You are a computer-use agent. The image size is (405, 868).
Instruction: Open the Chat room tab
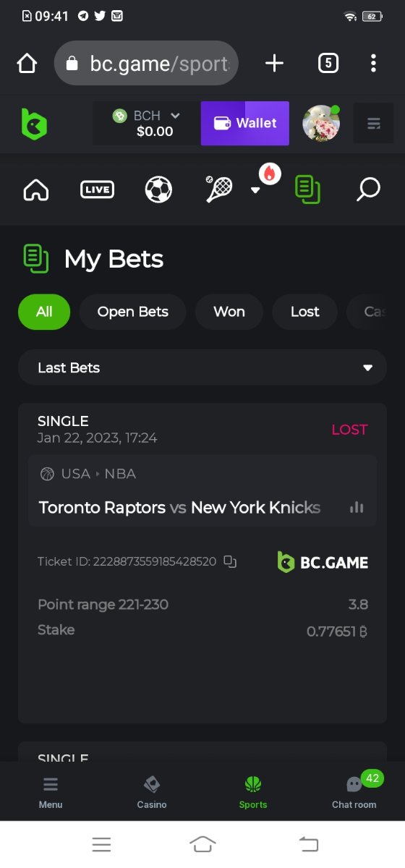(354, 791)
